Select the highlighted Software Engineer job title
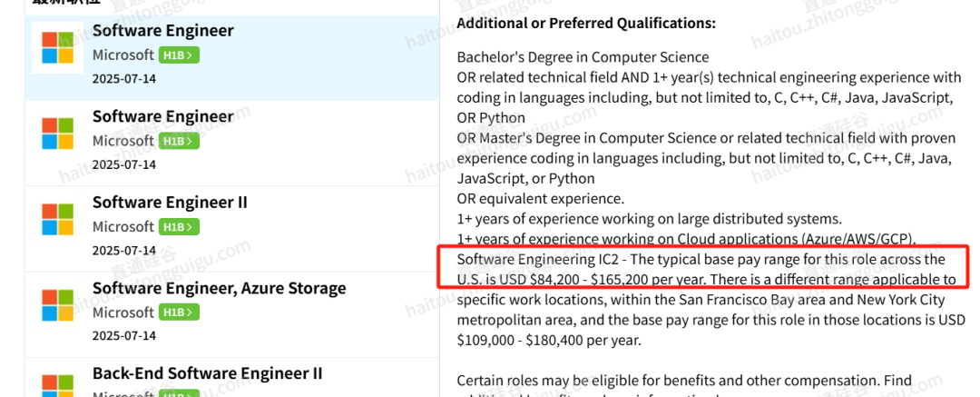 click(x=163, y=31)
